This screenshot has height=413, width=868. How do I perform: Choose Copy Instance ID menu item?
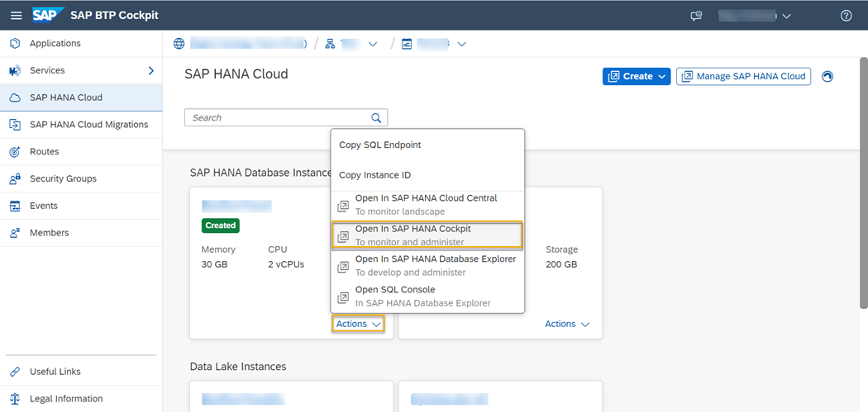coord(428,175)
